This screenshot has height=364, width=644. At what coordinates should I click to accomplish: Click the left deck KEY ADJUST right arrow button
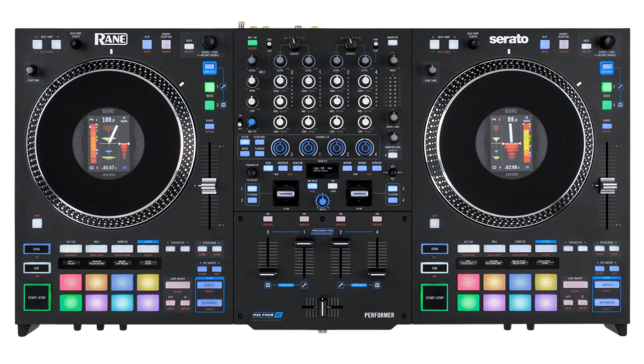coord(217,269)
